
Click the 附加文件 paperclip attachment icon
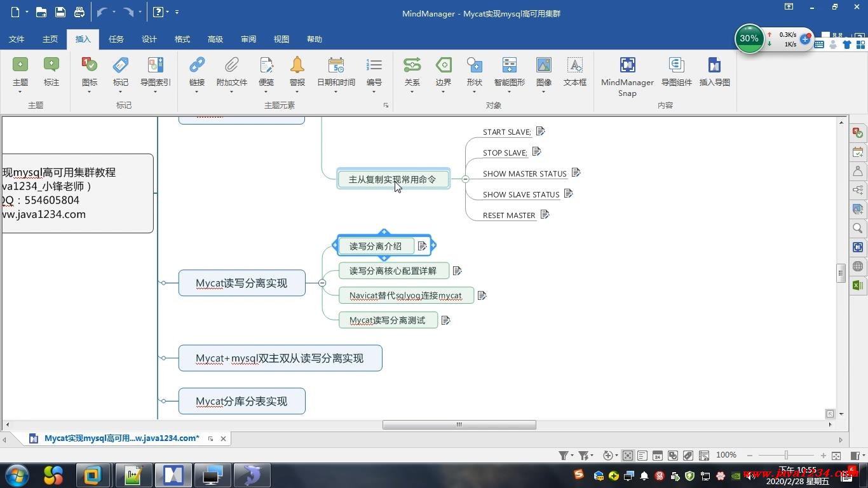(232, 65)
